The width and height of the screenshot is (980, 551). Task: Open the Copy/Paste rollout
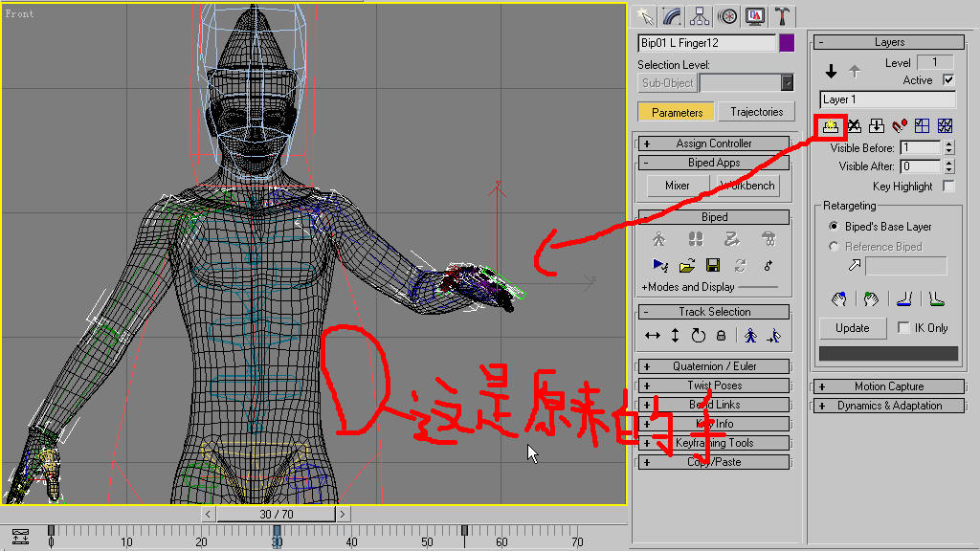(713, 461)
